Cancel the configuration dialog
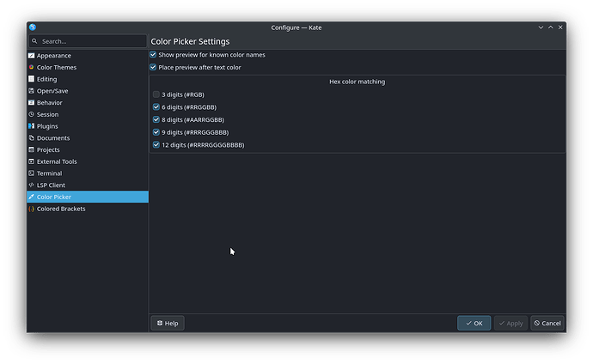593x364 pixels. (547, 323)
